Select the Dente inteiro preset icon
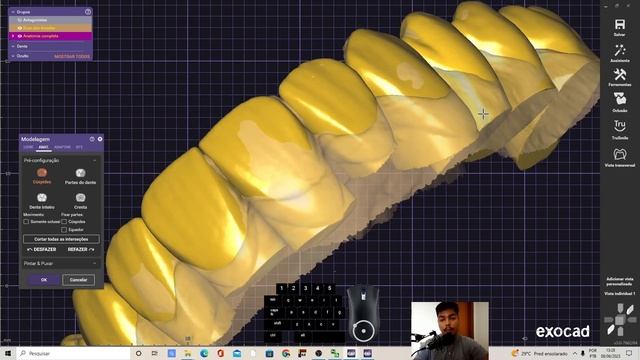 click(x=42, y=198)
